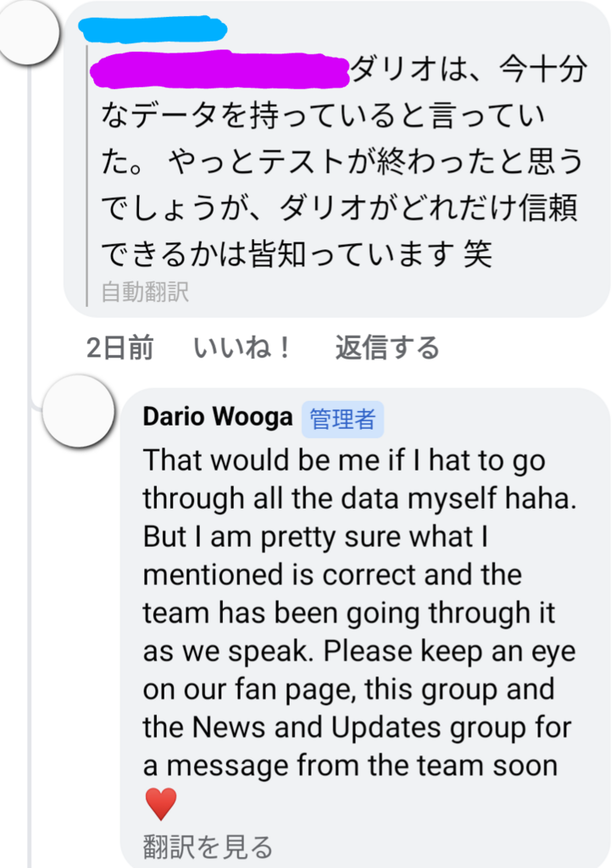
Task: Show translation via 翻訳を見る
Action: 208,847
